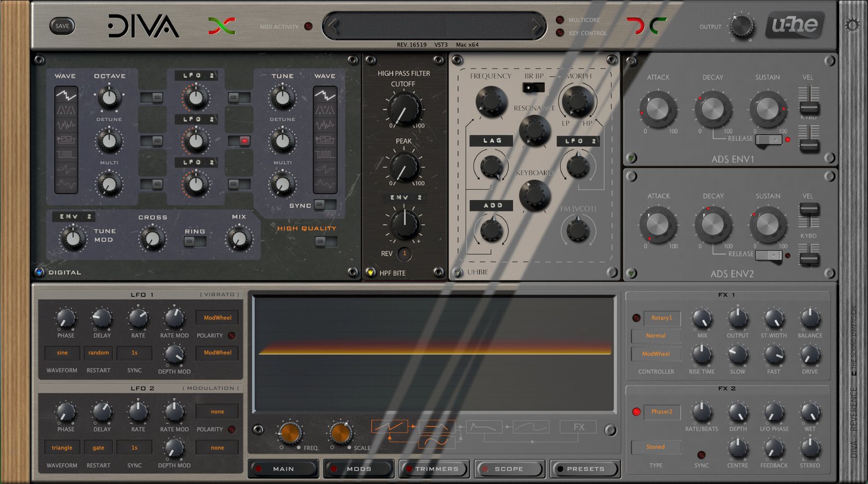Viewport: 868px width, 484px height.
Task: Click the u-he logo
Action: click(x=795, y=25)
